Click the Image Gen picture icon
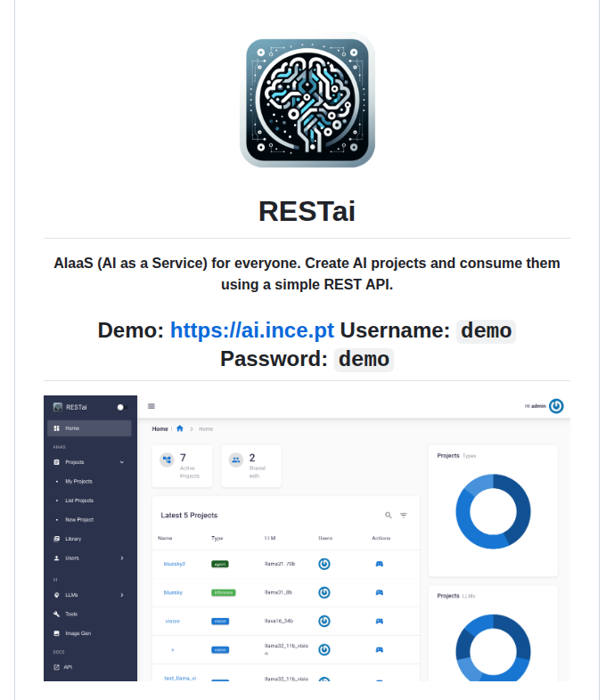This screenshot has width=614, height=700. point(56,633)
